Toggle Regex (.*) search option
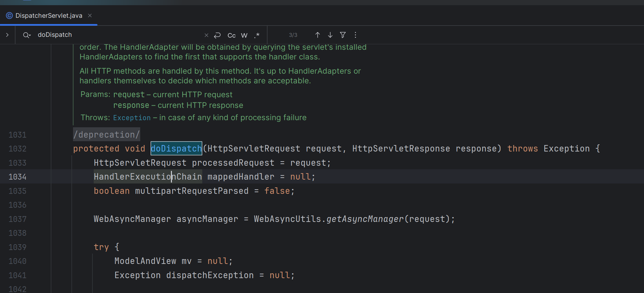The height and width of the screenshot is (293, 644). pos(257,36)
